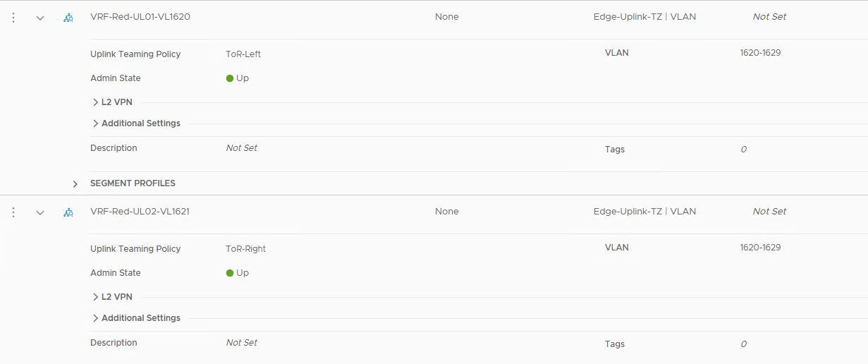Click VLAN range 1620-1629 for VRF-Red-UL01-VL1620
The width and height of the screenshot is (868, 364).
point(760,53)
